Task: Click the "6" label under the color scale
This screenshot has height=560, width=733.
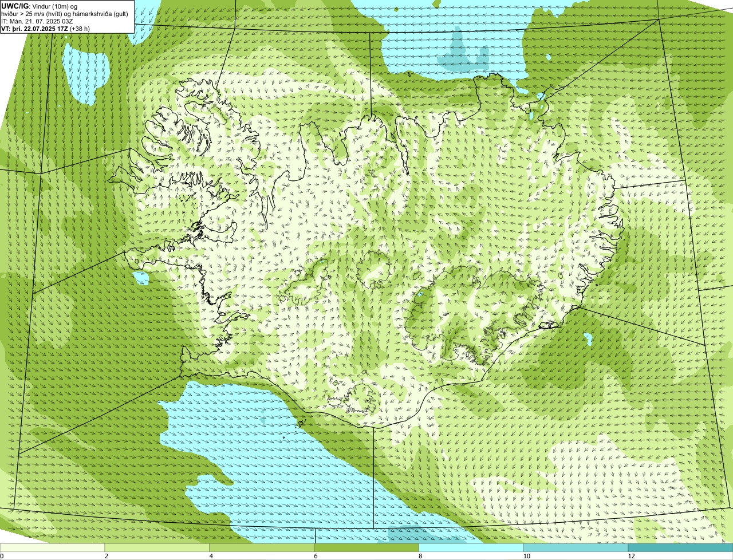Action: pyautogui.click(x=316, y=556)
